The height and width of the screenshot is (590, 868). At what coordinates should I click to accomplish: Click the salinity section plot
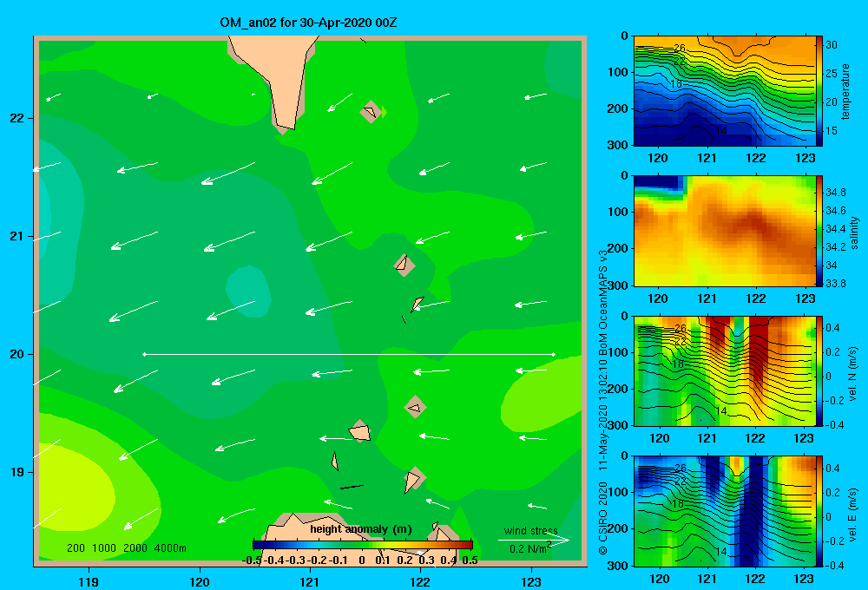[725, 231]
